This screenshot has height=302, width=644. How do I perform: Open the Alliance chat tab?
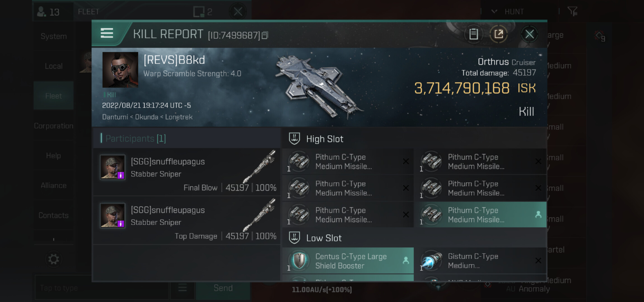coord(53,185)
